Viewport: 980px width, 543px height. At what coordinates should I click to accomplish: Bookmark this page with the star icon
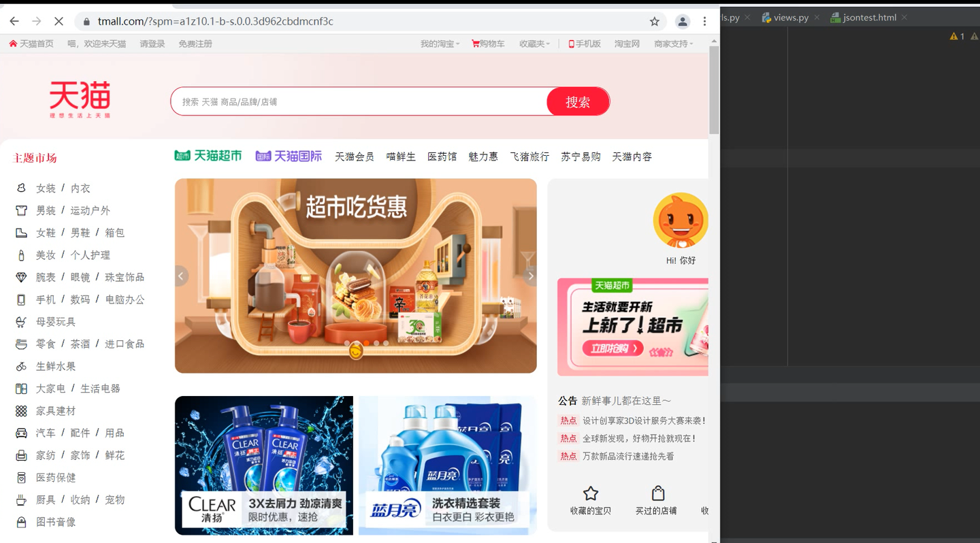(x=655, y=21)
